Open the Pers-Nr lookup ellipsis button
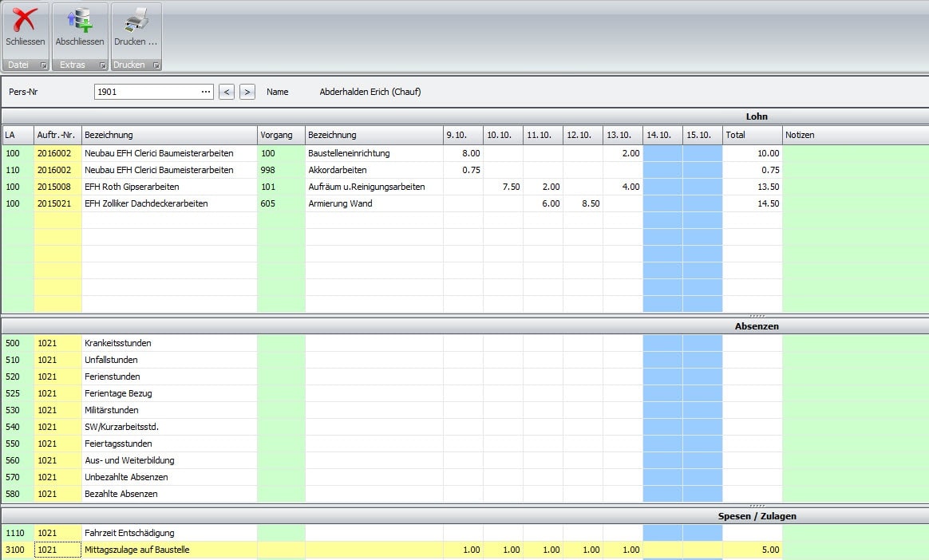Screen dimensions: 929x560 [206, 92]
